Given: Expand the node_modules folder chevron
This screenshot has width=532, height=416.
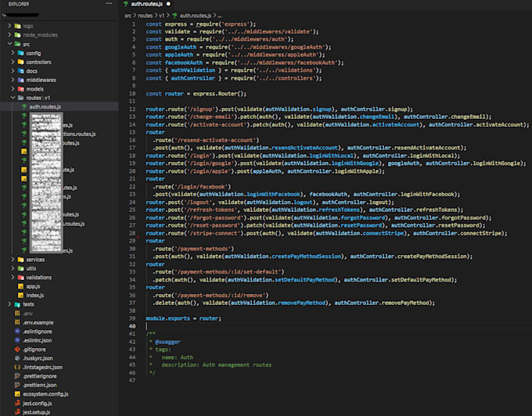Looking at the screenshot, I should (9, 34).
